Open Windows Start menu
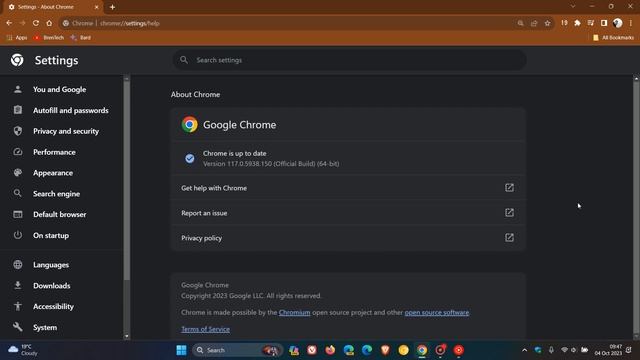Screen dimensions: 640x360 tap(181, 350)
